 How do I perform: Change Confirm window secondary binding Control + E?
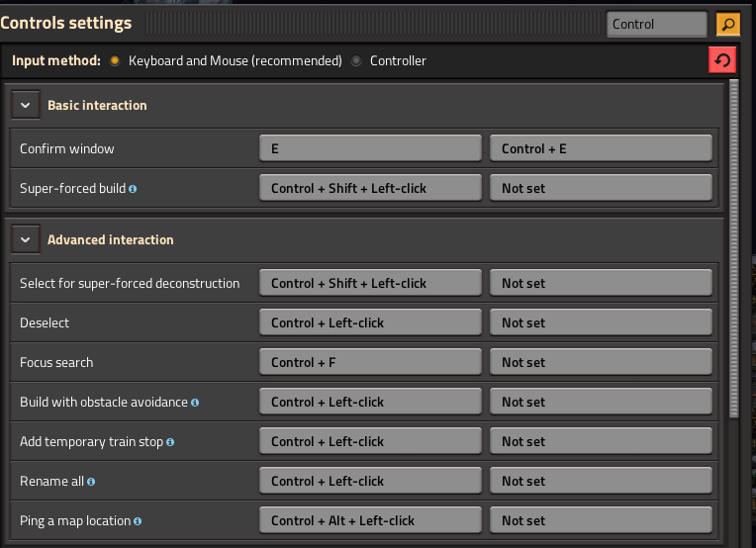[601, 148]
